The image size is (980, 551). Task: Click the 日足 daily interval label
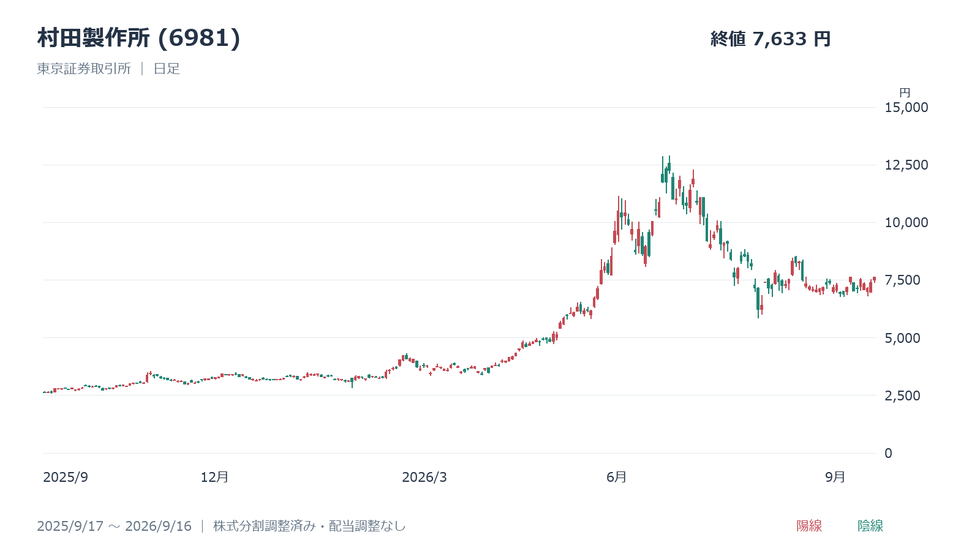(x=167, y=69)
